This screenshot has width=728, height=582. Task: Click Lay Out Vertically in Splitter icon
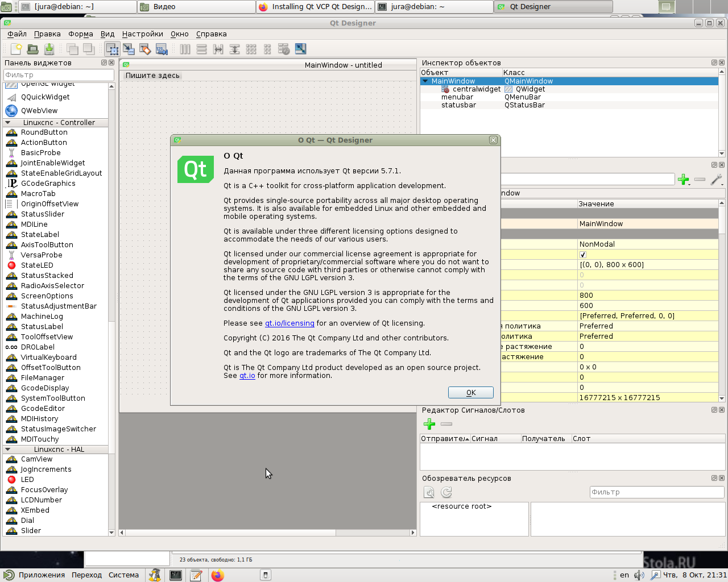234,49
